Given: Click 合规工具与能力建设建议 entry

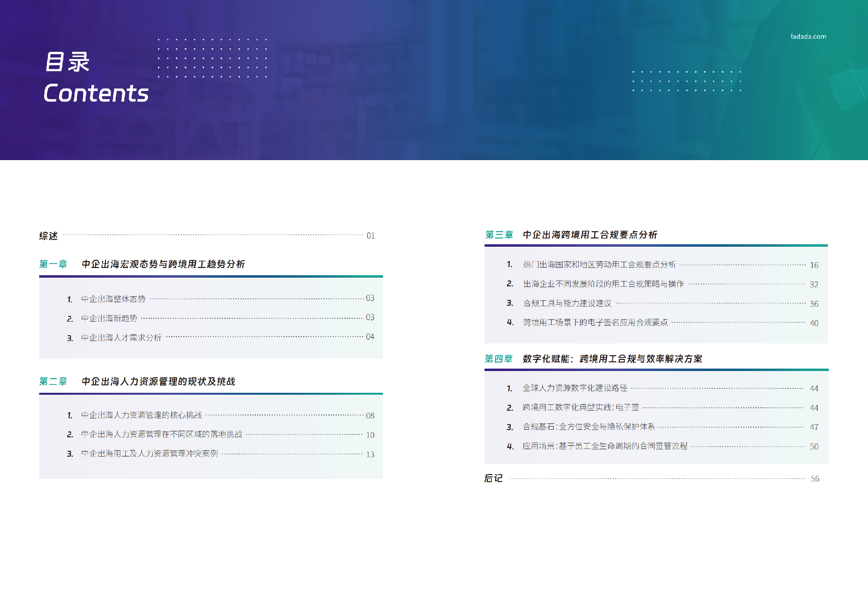Looking at the screenshot, I should coord(567,303).
